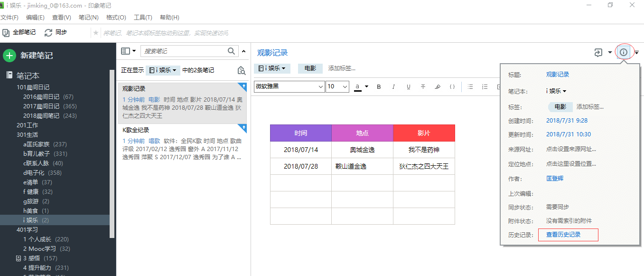Viewport: 644px width, 276px height.
Task: Insert a code block with the {} icon
Action: [x=452, y=86]
